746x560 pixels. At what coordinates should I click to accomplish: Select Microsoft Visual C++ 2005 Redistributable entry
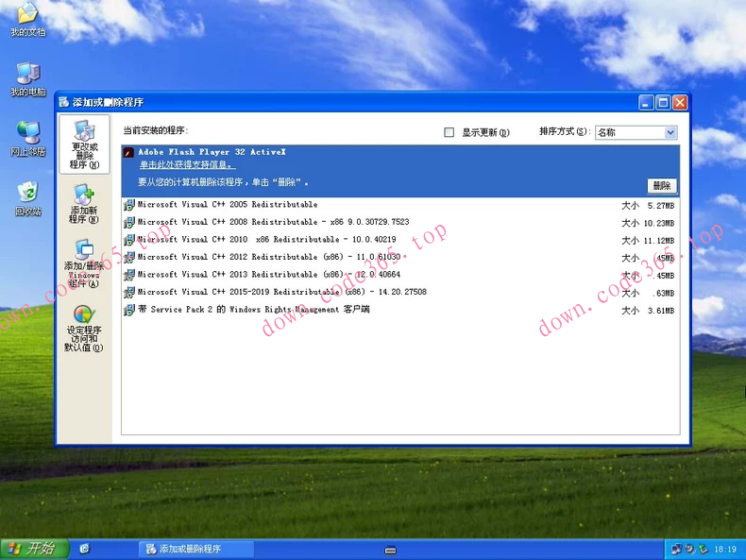pos(227,205)
